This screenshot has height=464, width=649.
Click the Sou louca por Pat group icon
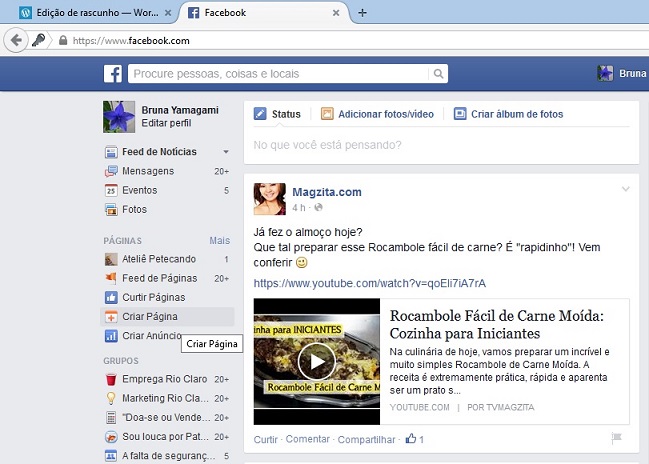(111, 437)
